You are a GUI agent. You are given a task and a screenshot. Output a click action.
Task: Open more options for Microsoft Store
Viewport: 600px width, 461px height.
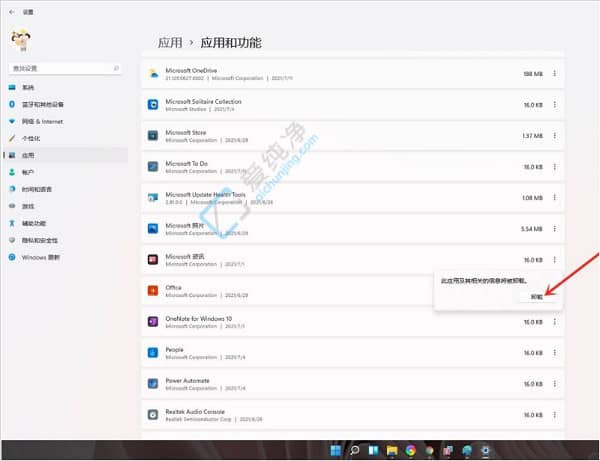(x=554, y=135)
